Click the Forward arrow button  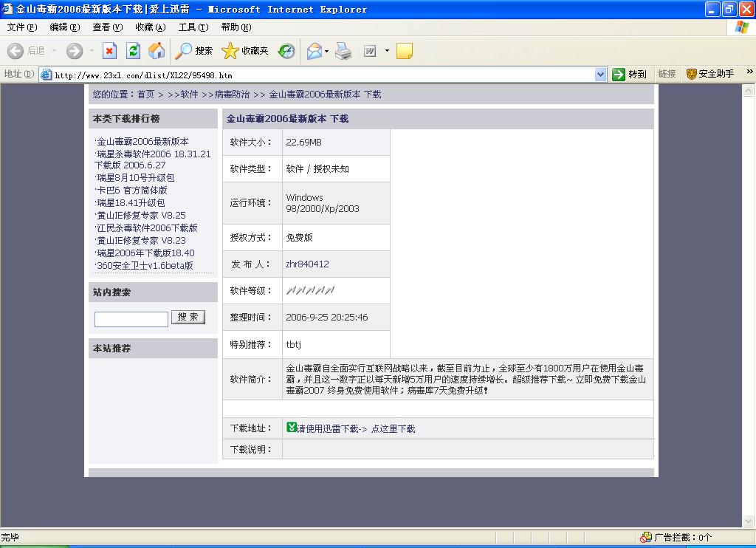[75, 51]
